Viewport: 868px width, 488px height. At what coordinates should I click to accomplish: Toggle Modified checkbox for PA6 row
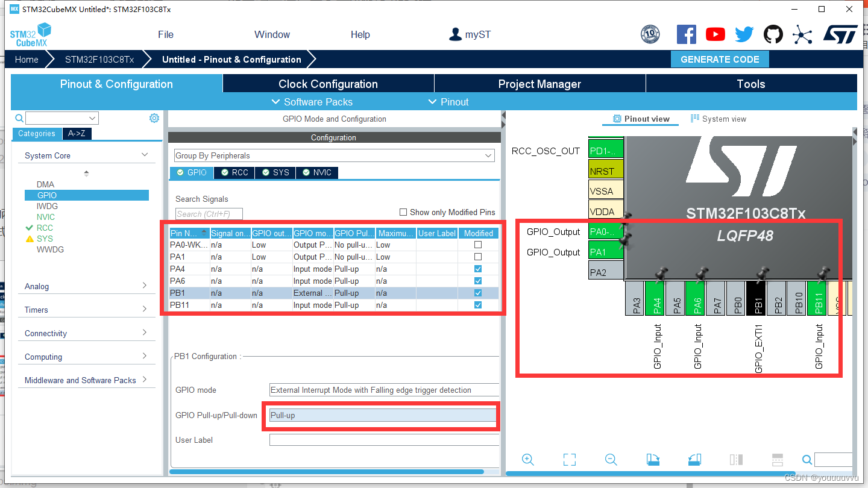click(478, 281)
